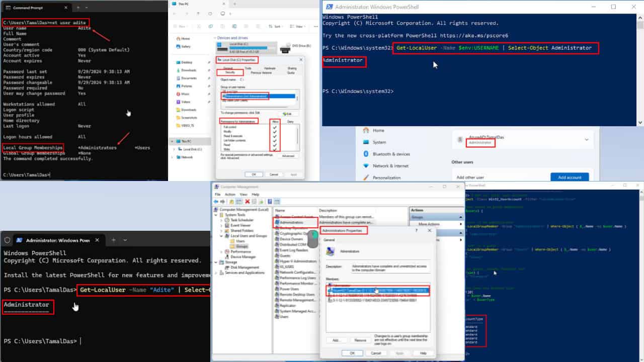
Task: Collapse Storage node in Computer Management tree
Action: pos(215,262)
